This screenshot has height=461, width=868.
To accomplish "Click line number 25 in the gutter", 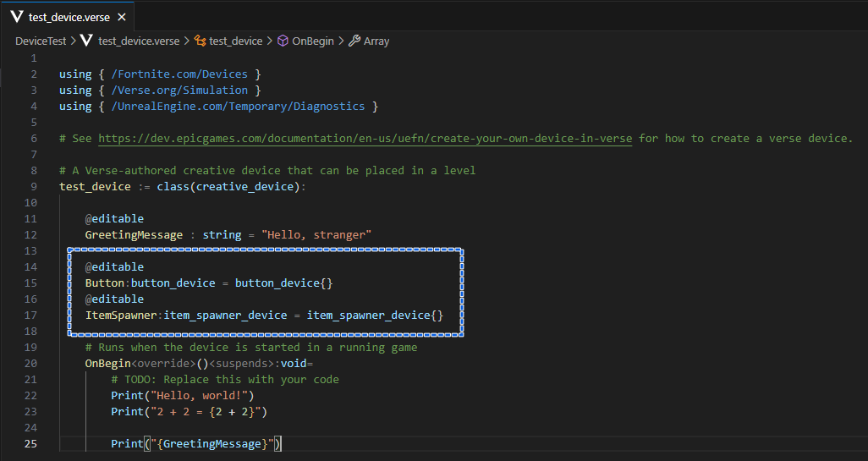I will point(33,443).
